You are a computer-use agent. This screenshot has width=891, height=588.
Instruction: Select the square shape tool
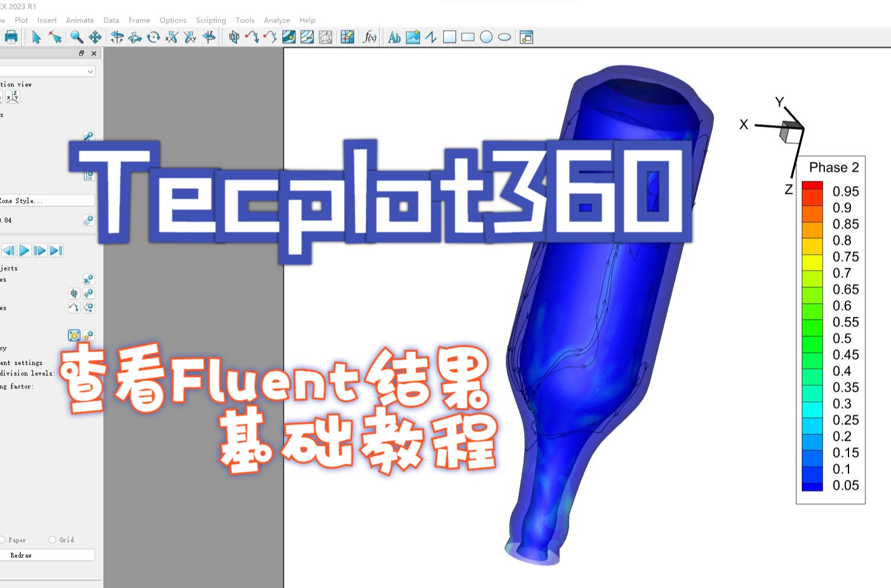tap(450, 37)
